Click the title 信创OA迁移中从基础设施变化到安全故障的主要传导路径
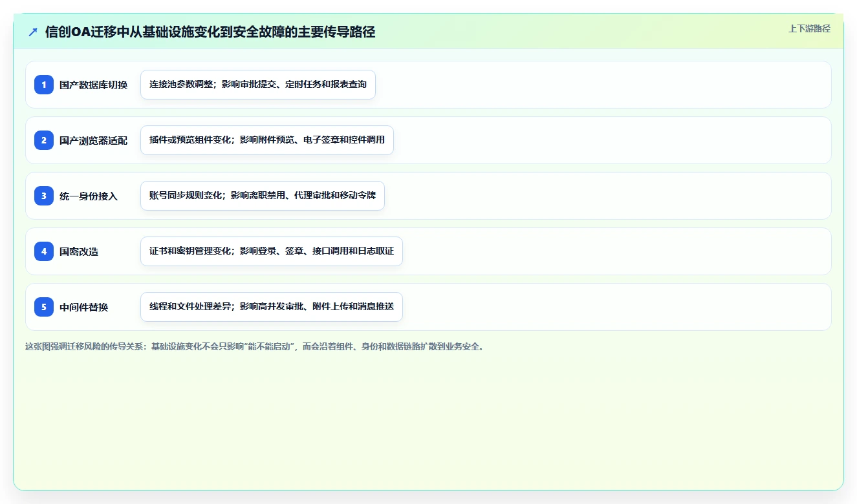The height and width of the screenshot is (504, 857). tap(210, 32)
